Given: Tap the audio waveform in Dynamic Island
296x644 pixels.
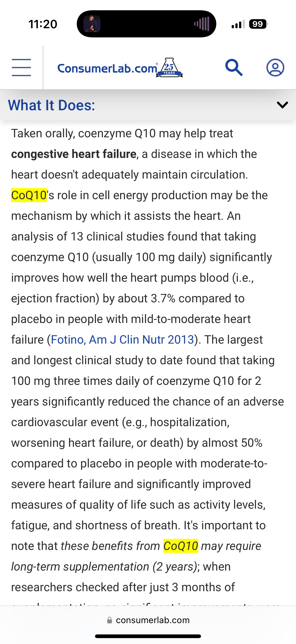Looking at the screenshot, I should point(201,24).
